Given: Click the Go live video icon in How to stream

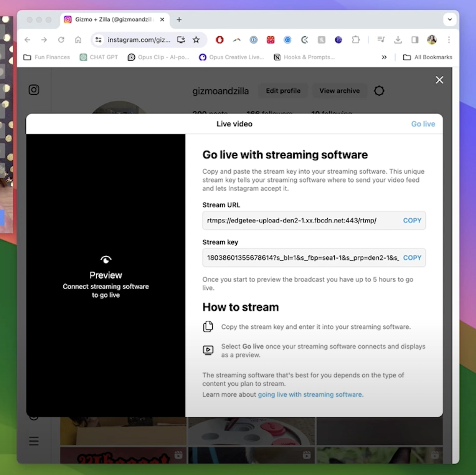Looking at the screenshot, I should (x=208, y=350).
